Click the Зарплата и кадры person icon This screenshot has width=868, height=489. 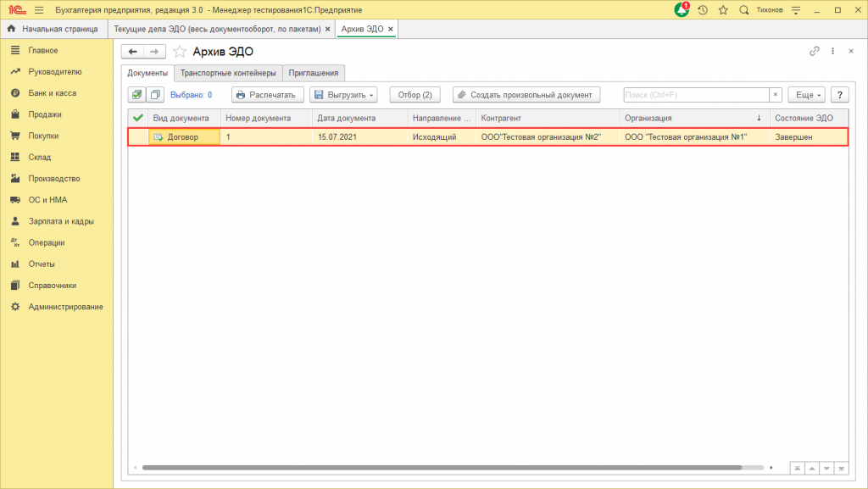[x=15, y=221]
